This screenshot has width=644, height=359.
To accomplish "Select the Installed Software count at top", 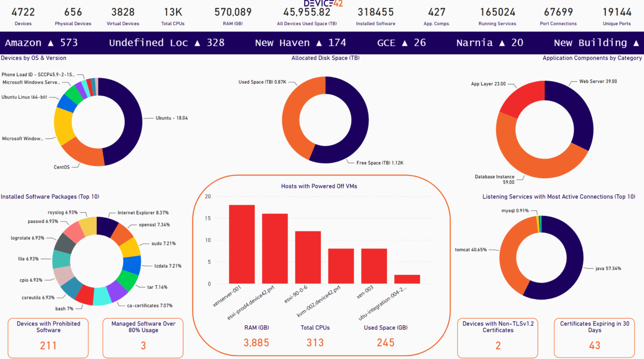I will [375, 15].
